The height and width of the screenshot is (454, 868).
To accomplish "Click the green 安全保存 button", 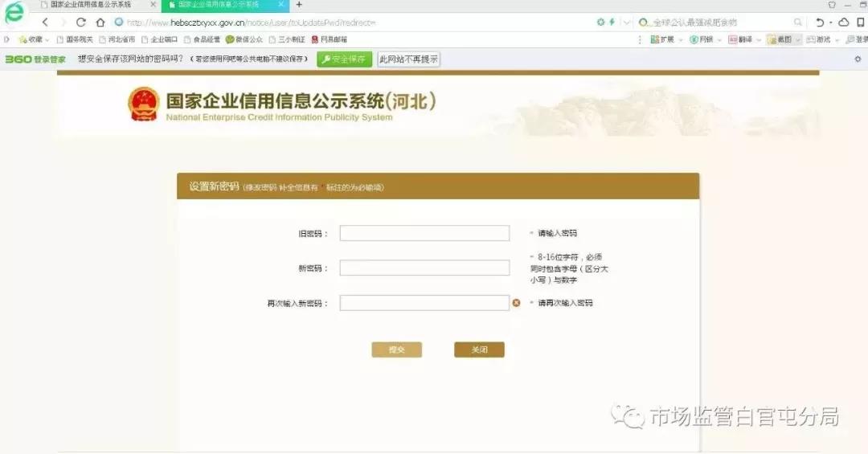I will click(x=344, y=59).
